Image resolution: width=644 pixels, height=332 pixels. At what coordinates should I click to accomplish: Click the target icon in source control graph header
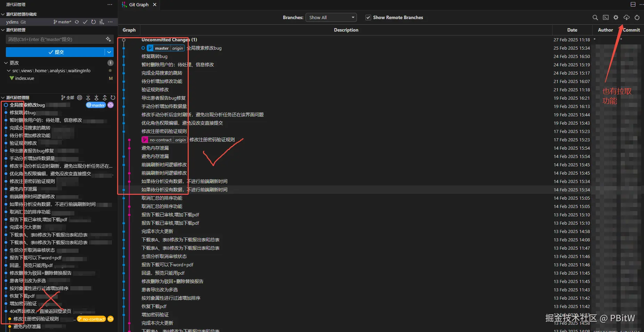(80, 98)
